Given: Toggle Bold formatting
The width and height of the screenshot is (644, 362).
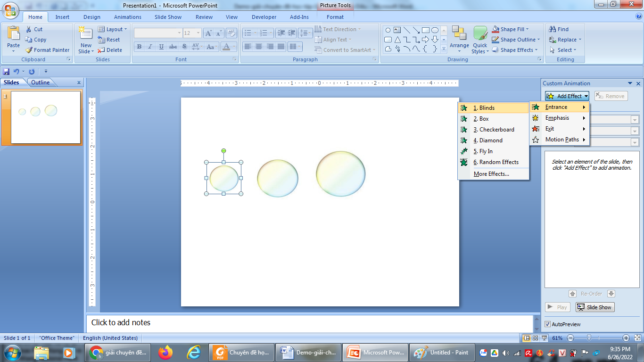Looking at the screenshot, I should pyautogui.click(x=139, y=47).
